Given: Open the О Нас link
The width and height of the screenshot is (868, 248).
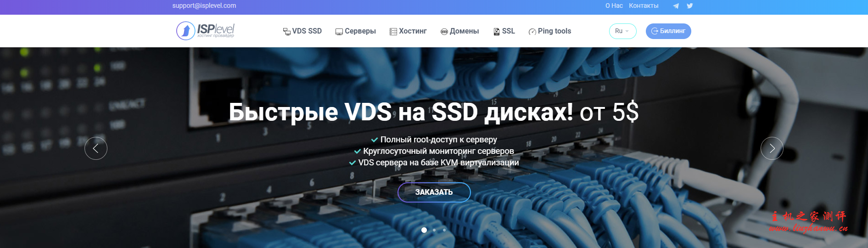Looking at the screenshot, I should [x=614, y=6].
